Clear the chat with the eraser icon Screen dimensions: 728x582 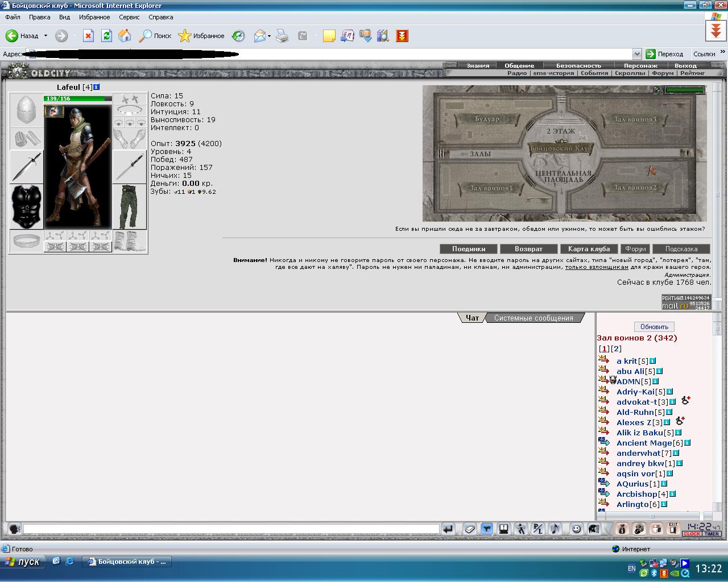469,529
